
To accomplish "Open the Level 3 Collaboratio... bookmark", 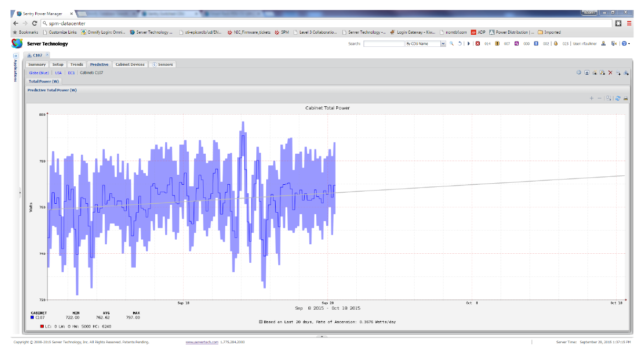I will pos(315,32).
